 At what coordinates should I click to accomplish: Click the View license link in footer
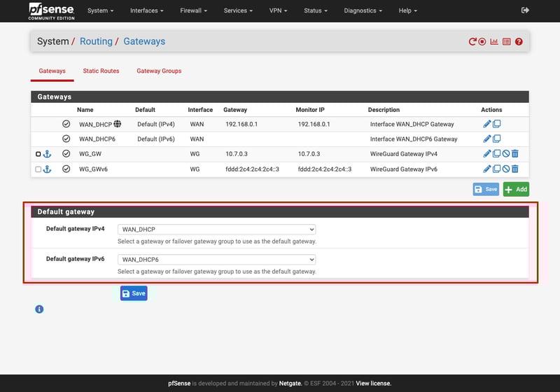(x=373, y=384)
